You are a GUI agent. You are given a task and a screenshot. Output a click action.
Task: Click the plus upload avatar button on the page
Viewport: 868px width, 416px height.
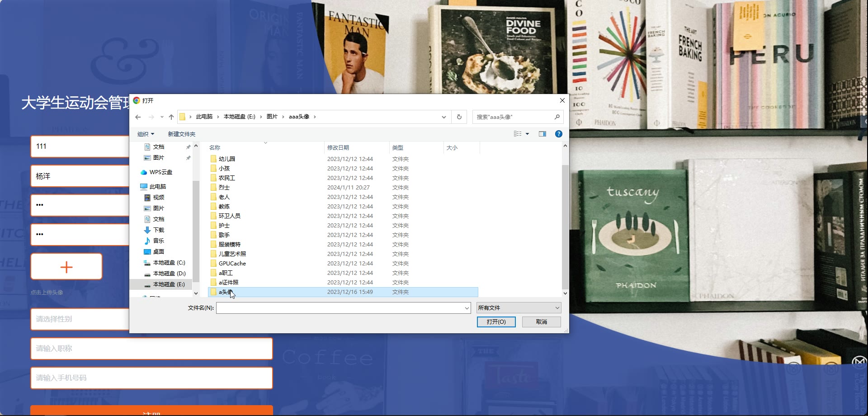click(x=66, y=267)
